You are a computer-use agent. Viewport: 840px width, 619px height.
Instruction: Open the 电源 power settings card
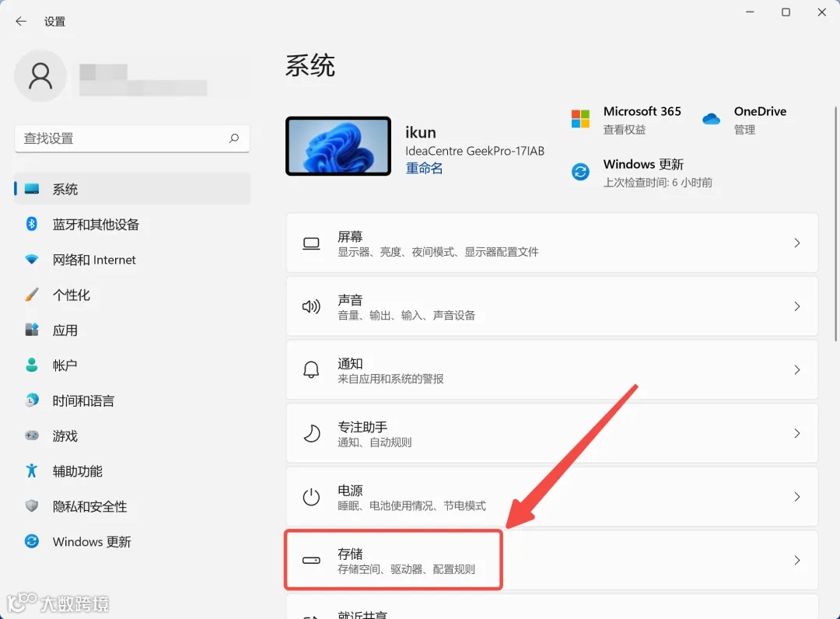[x=552, y=497]
